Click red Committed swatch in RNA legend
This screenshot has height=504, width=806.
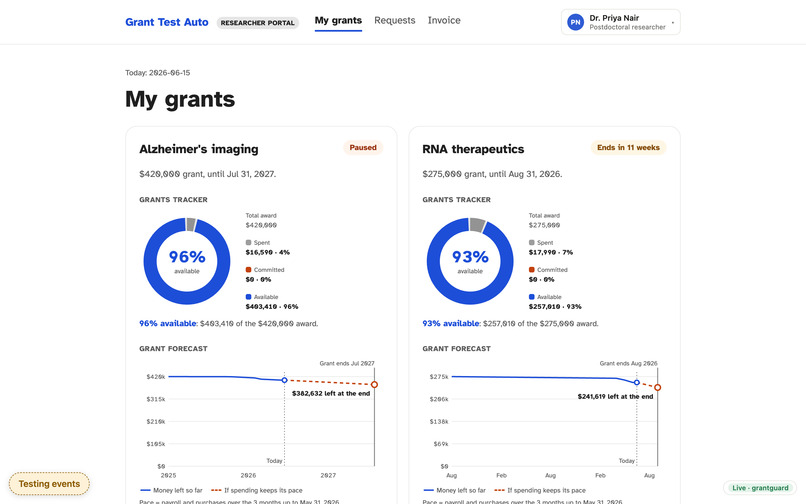coord(532,269)
